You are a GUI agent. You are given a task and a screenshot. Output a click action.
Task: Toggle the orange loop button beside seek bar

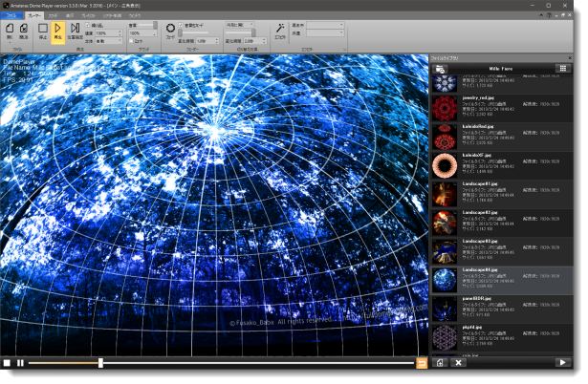422,363
